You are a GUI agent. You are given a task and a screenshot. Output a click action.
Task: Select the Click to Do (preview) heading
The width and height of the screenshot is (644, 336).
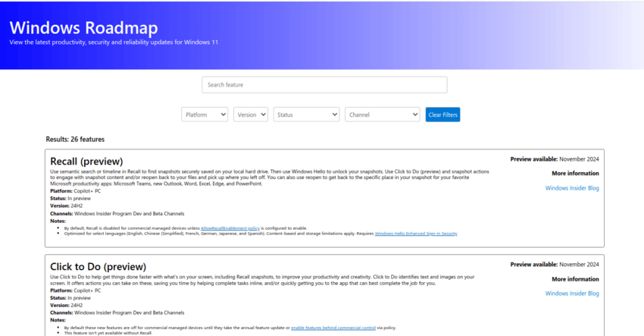(98, 266)
